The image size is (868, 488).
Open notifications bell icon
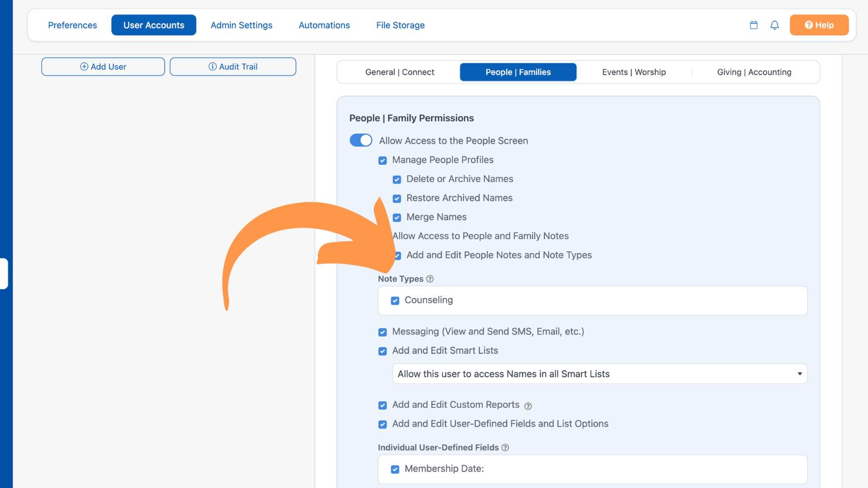775,25
